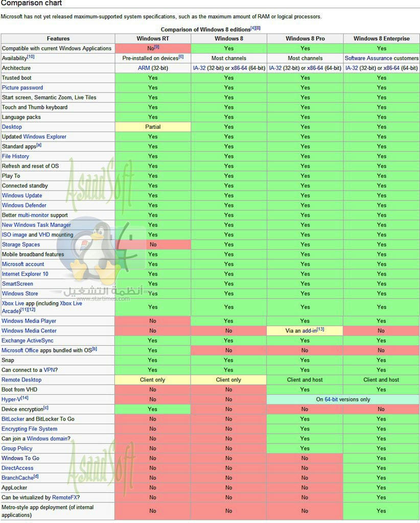This screenshot has width=420, height=523.
Task: Select the AppLocker row label
Action: [x=14, y=488]
